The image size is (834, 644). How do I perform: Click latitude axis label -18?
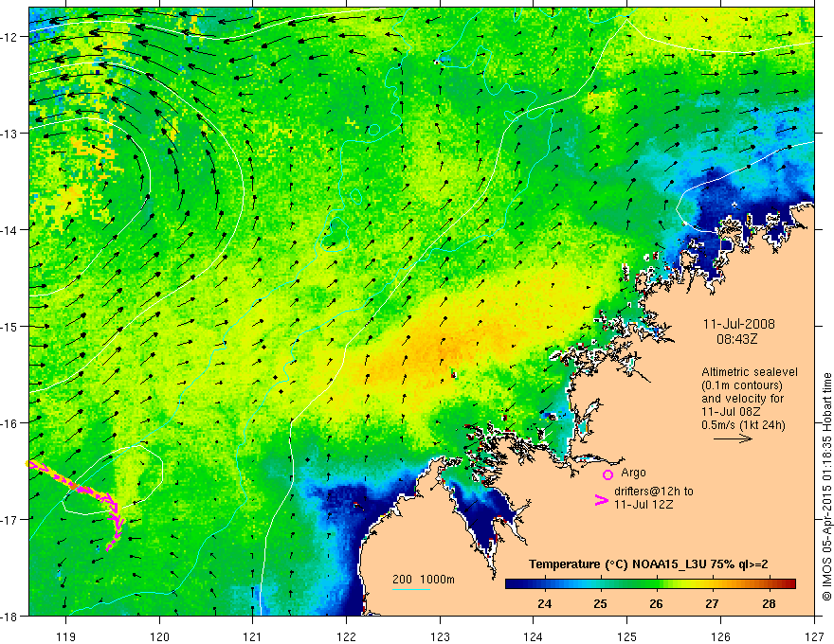pos(9,616)
